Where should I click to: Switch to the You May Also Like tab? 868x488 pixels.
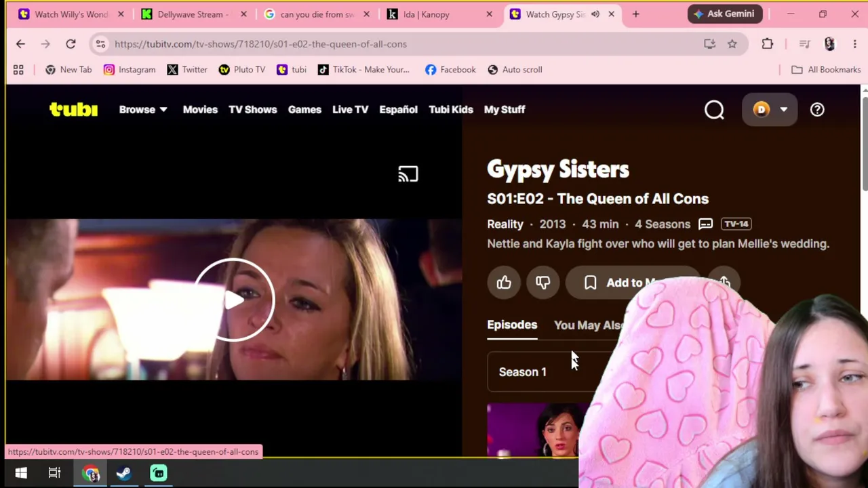coord(589,325)
